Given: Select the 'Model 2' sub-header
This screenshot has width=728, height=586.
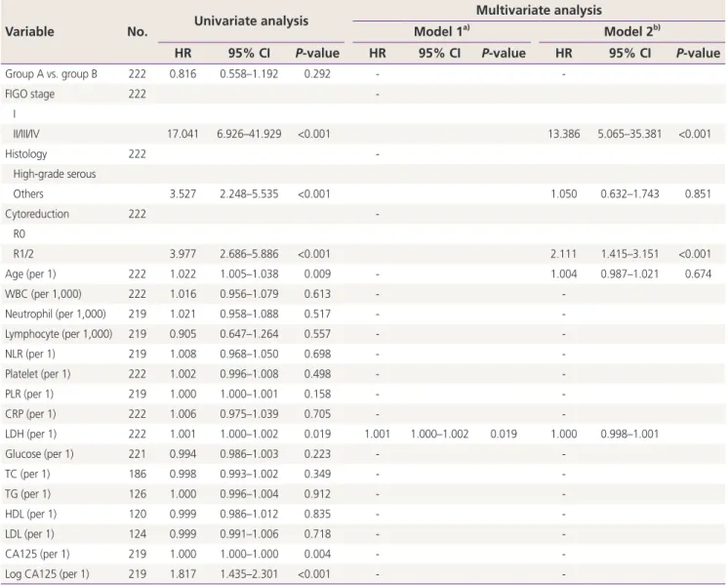Looking at the screenshot, I should click(x=632, y=31).
